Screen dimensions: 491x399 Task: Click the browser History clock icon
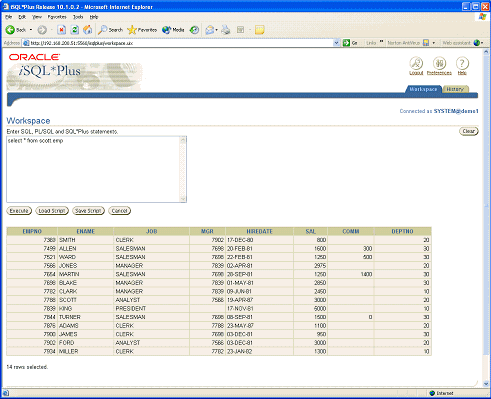(194, 30)
